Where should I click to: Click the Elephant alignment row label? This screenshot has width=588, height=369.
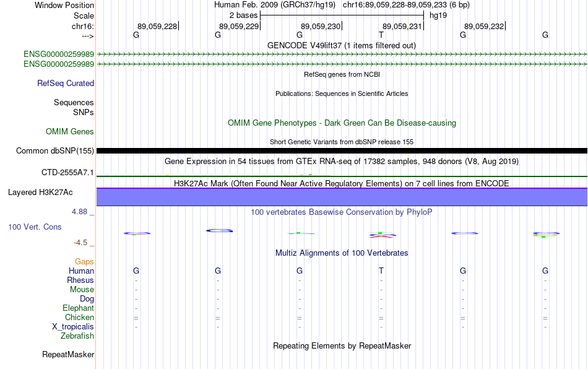point(79,308)
